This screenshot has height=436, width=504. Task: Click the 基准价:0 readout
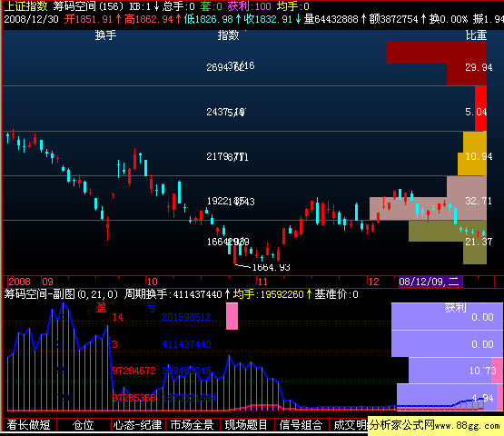(x=336, y=294)
